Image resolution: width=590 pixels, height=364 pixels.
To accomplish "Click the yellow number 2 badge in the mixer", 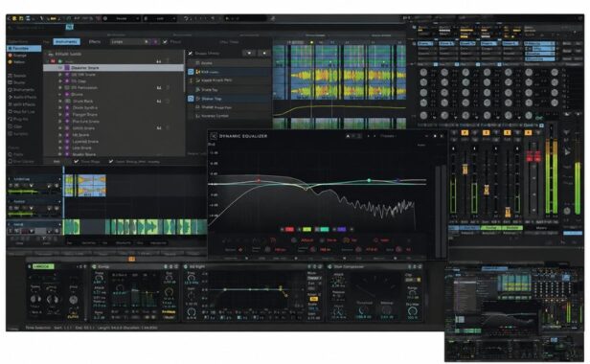I will (x=486, y=133).
